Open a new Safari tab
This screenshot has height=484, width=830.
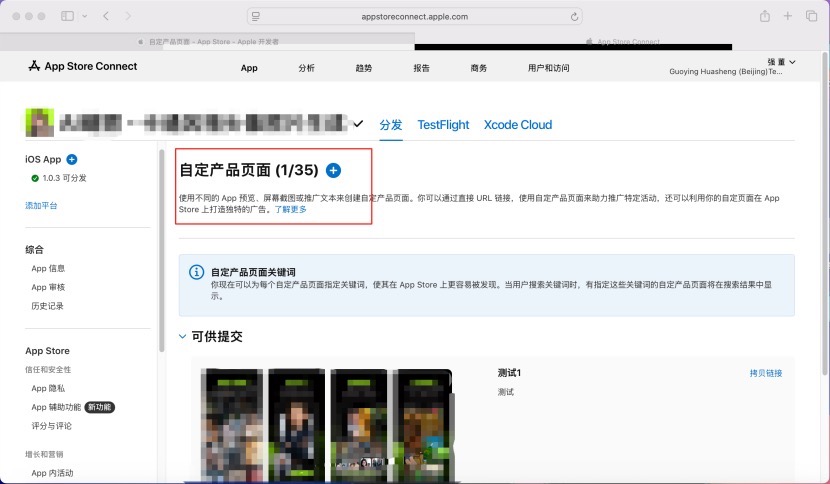(788, 16)
